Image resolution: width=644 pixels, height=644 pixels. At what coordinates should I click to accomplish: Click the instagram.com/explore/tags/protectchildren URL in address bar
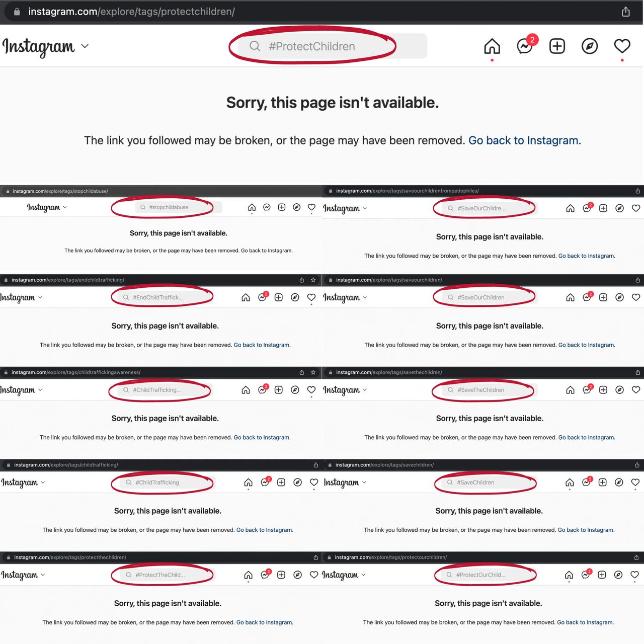click(x=131, y=12)
